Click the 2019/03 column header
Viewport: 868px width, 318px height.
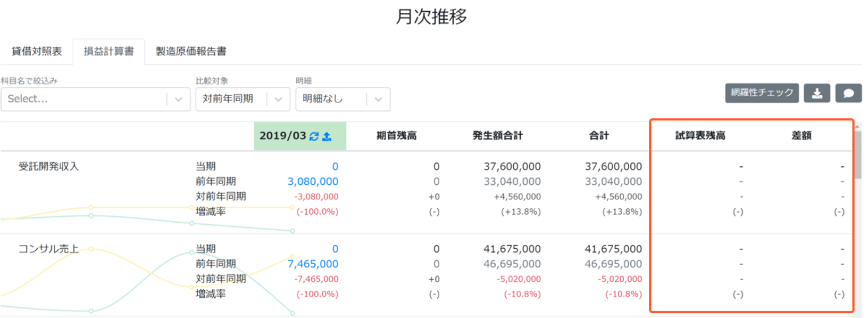point(300,136)
